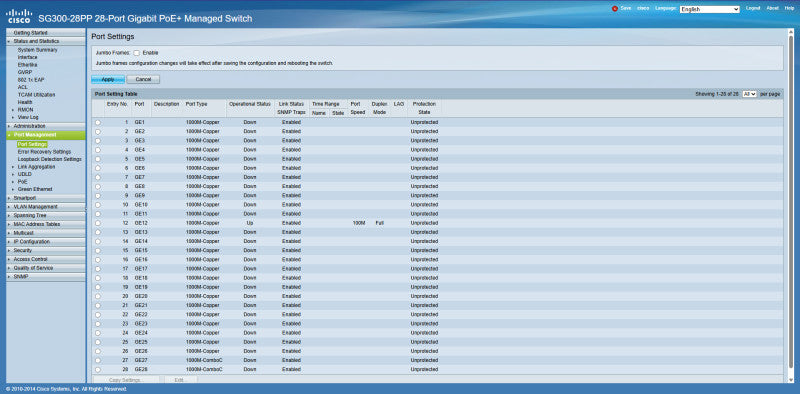The height and width of the screenshot is (394, 800).
Task: Open Error Recovery Settings page
Action: 44,152
